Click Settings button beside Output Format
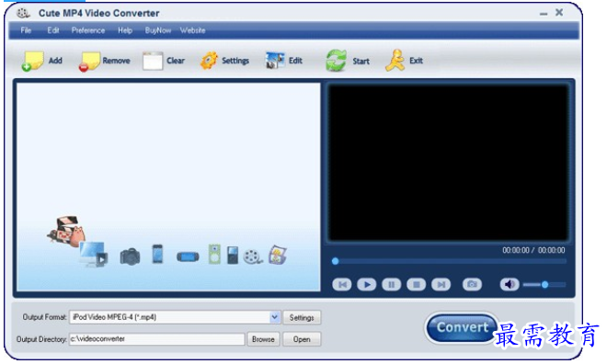607x364 pixels. 302,318
